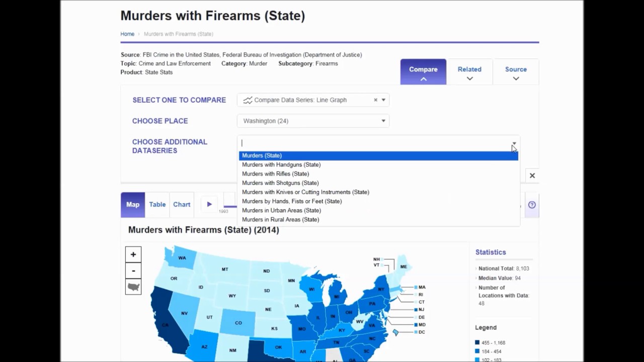Open the Related tab

pos(469,72)
